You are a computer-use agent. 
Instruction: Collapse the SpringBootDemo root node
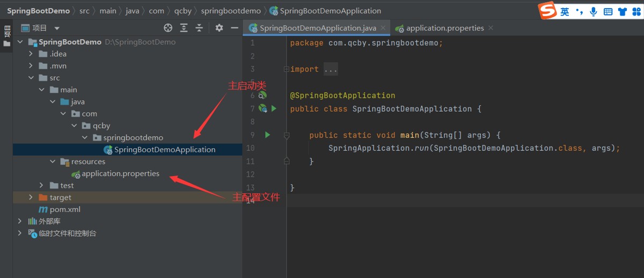(20, 42)
